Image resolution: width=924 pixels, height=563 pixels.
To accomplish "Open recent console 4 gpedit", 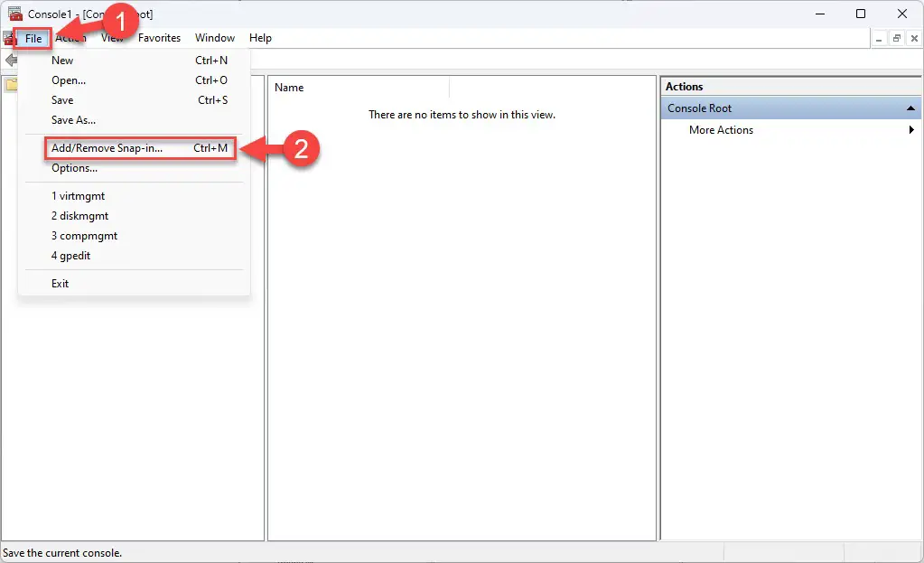I will [70, 256].
